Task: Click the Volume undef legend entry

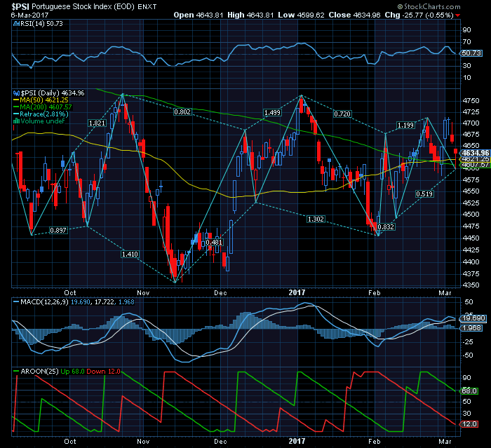Action: 42,121
